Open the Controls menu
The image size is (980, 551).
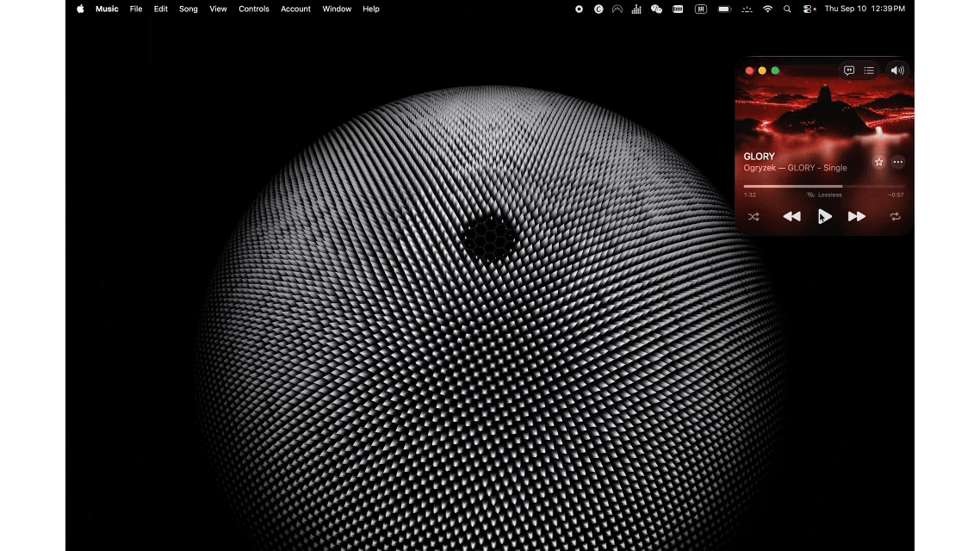point(254,9)
